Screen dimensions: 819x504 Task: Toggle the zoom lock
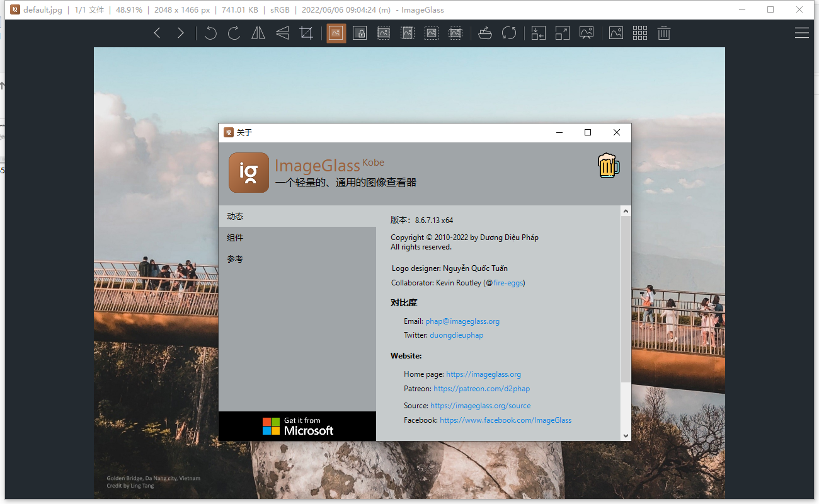[360, 33]
